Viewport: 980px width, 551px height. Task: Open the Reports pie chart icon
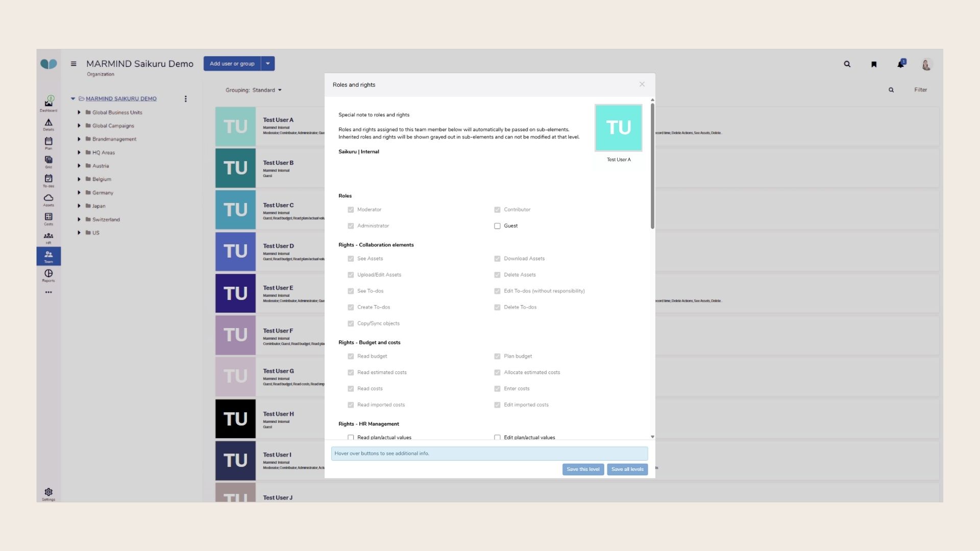pyautogui.click(x=48, y=274)
